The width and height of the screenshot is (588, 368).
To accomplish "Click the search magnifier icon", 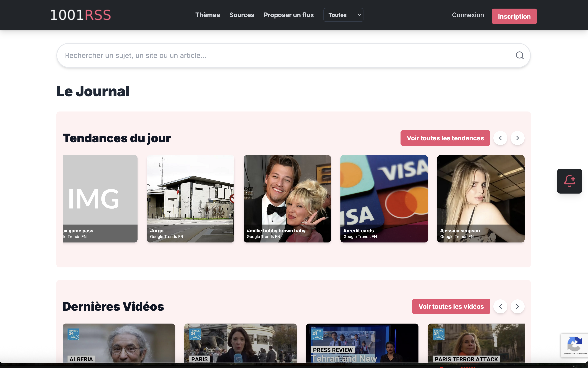I will pos(520,55).
